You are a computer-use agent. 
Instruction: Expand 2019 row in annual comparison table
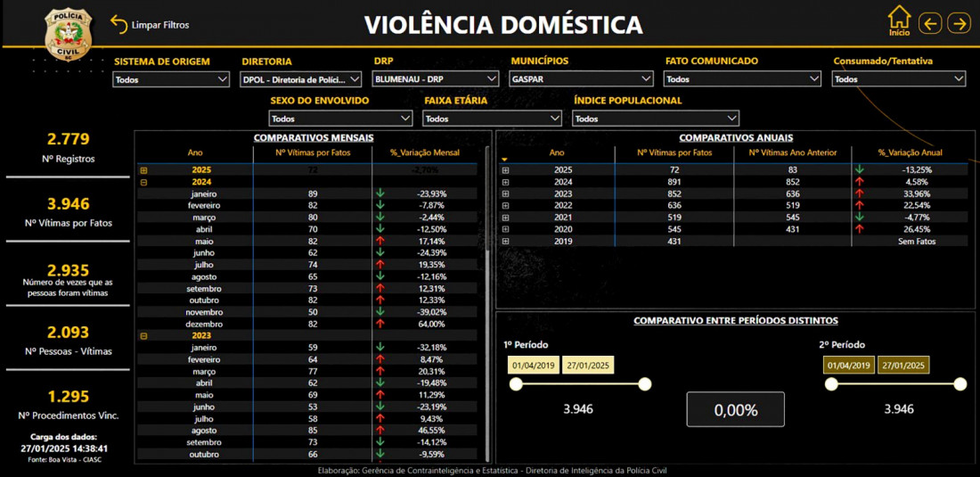tap(505, 242)
